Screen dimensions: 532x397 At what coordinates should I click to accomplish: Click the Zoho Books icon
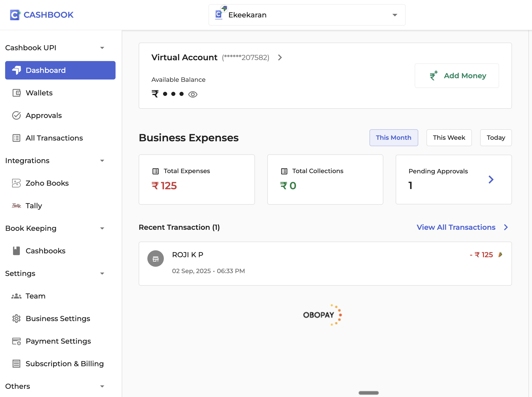(x=16, y=183)
